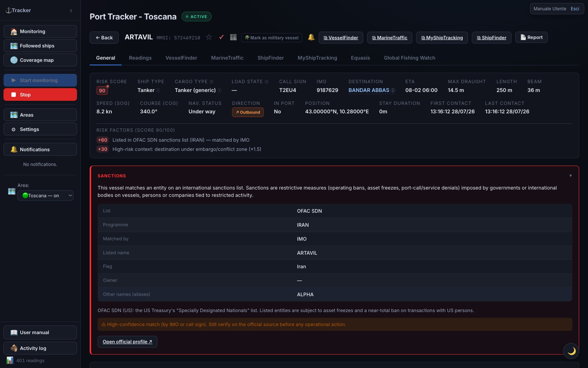Open the Activity log
588x368 pixels.
(40, 348)
